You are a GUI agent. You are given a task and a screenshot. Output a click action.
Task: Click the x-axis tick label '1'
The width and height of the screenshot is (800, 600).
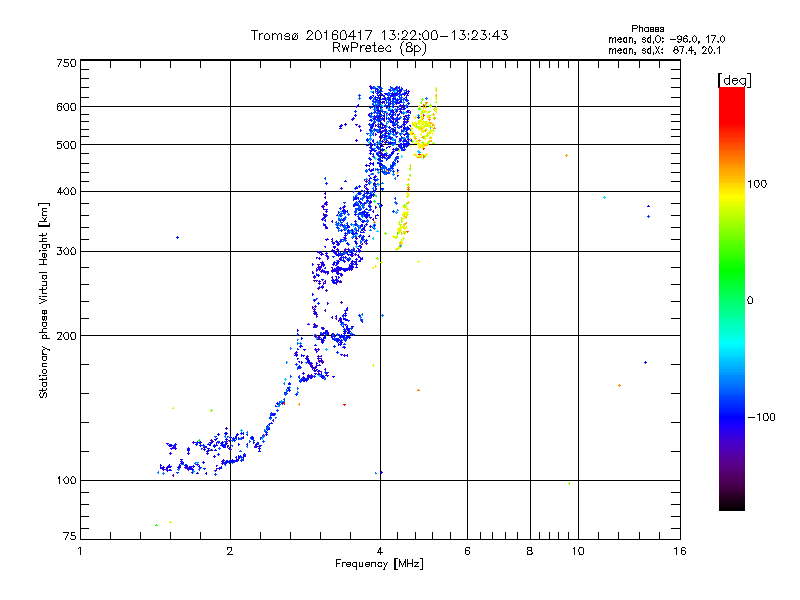[x=80, y=551]
